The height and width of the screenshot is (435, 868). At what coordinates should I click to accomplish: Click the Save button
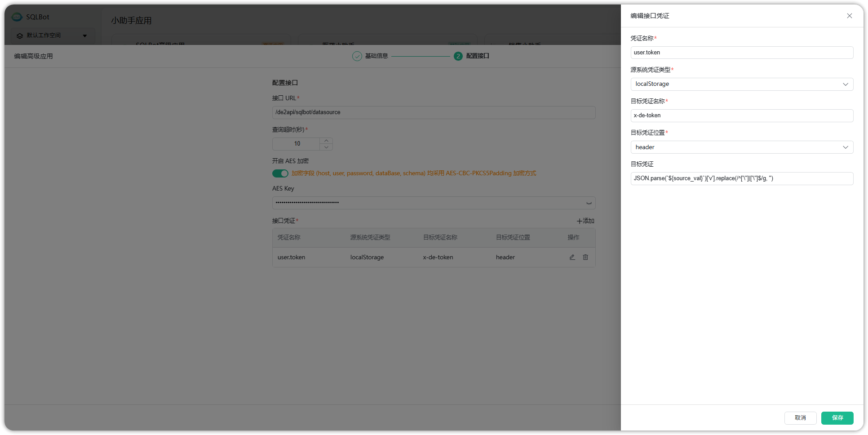point(837,418)
